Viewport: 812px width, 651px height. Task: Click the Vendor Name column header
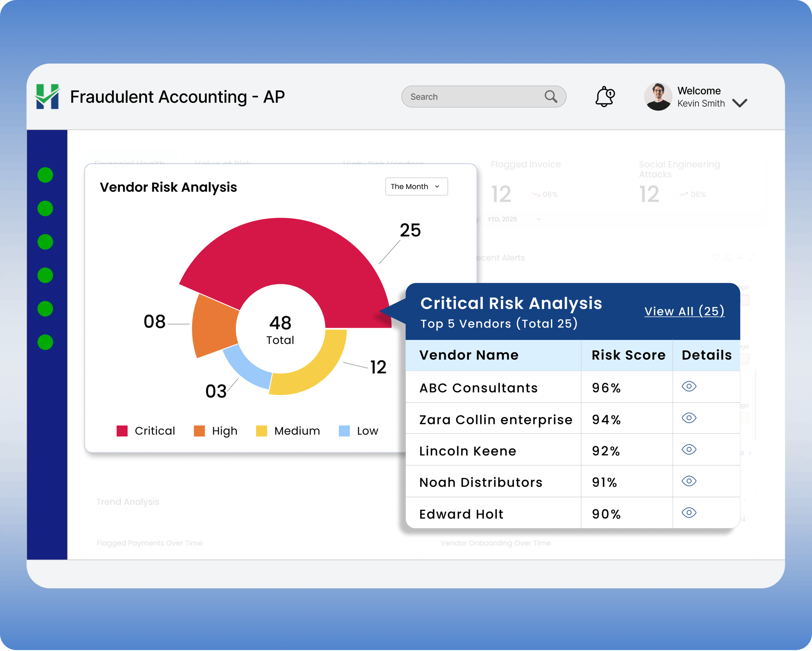point(469,355)
